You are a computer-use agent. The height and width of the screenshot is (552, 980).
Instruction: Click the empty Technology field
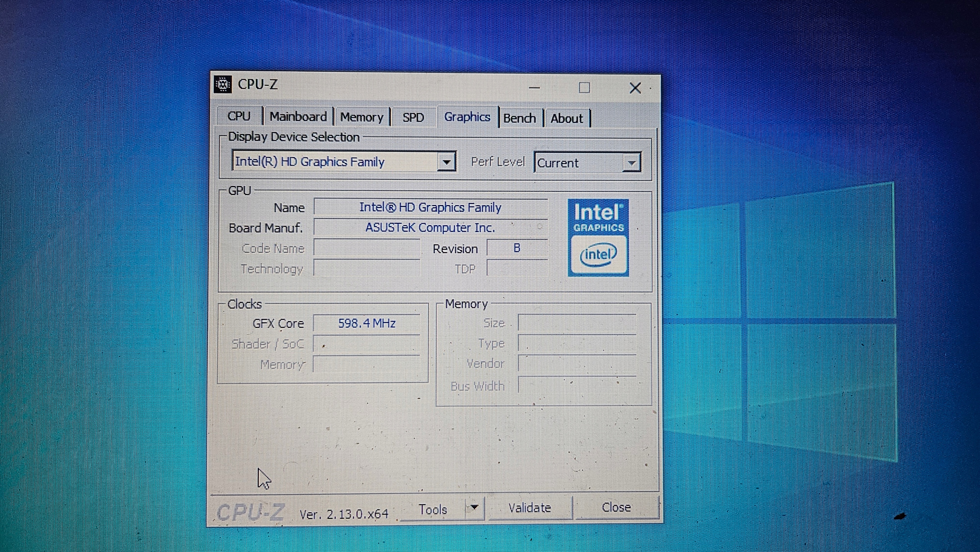click(x=367, y=269)
